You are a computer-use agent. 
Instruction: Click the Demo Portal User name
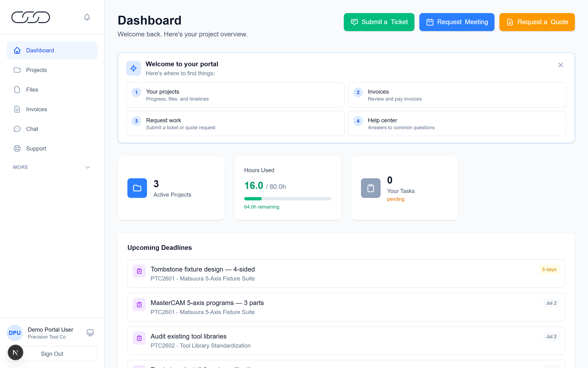(50, 330)
